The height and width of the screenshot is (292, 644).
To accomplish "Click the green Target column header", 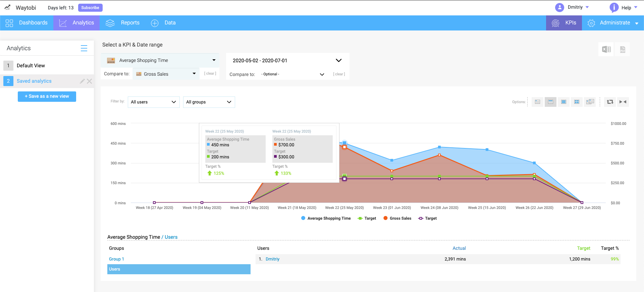I will [584, 248].
